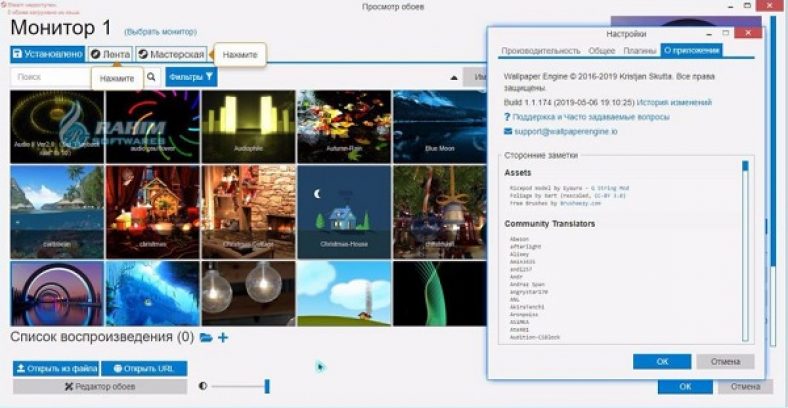The width and height of the screenshot is (788, 408).
Task: Open Поддержка и Часто задаваемые вопросы link
Action: pyautogui.click(x=591, y=117)
